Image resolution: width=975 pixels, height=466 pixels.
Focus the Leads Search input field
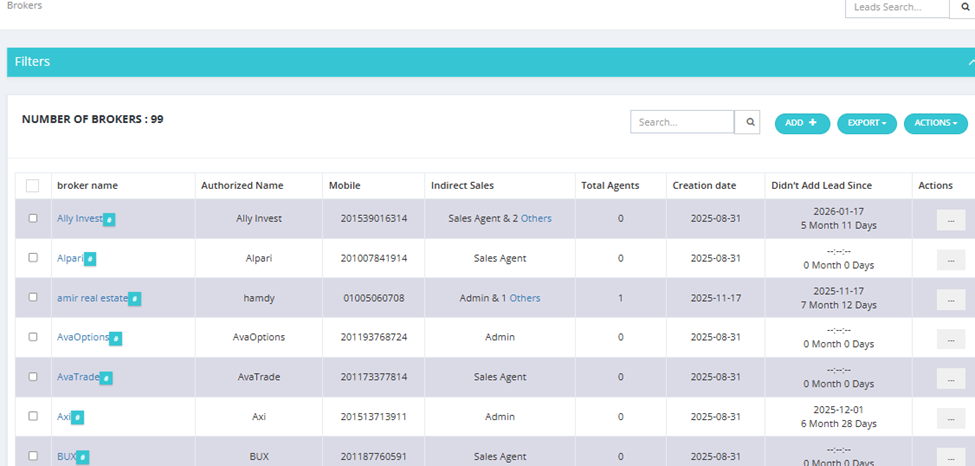coord(897,7)
